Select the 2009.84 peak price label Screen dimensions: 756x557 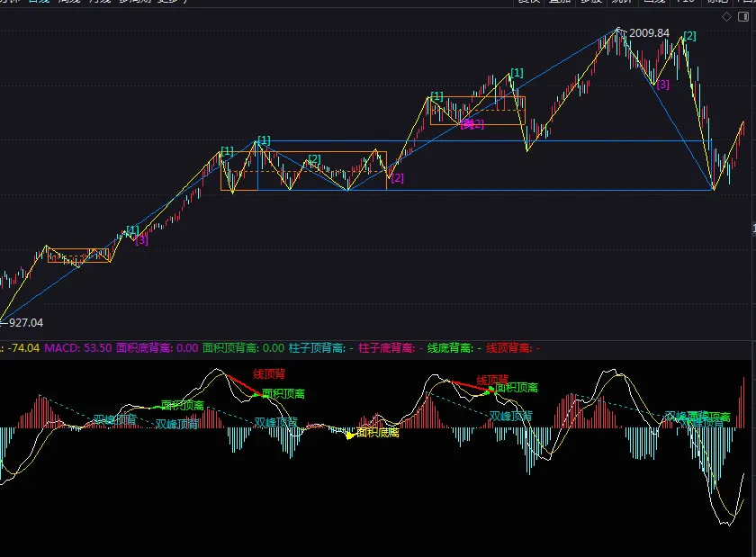649,32
